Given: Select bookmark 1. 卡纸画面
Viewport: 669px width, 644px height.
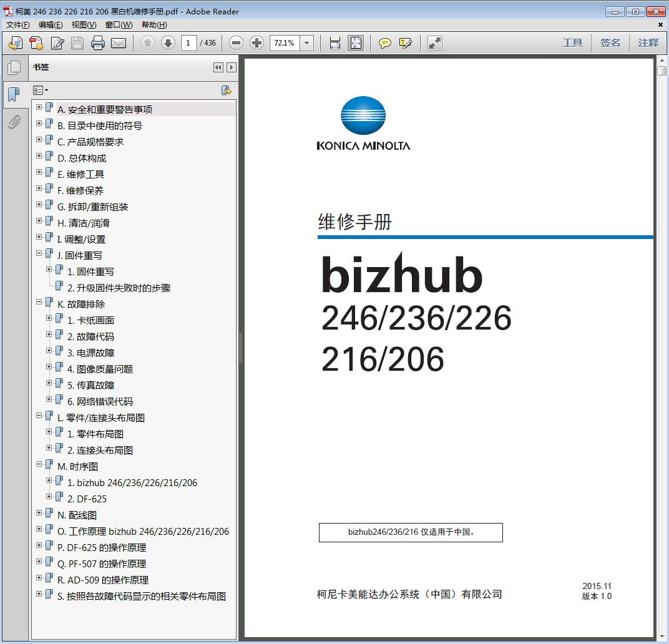Looking at the screenshot, I should point(90,321).
